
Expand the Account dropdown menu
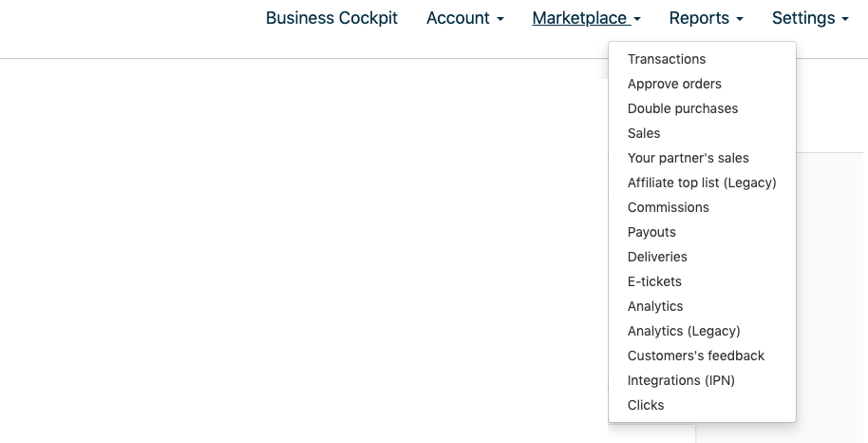pos(464,18)
